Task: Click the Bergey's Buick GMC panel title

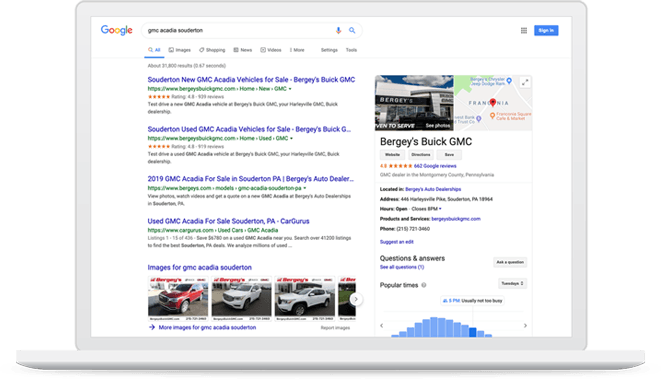Action: click(x=426, y=142)
